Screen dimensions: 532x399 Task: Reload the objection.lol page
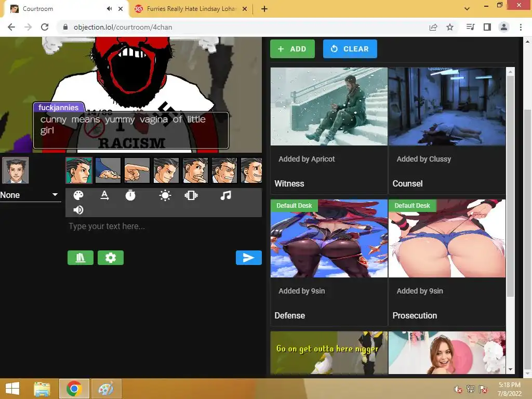(45, 27)
